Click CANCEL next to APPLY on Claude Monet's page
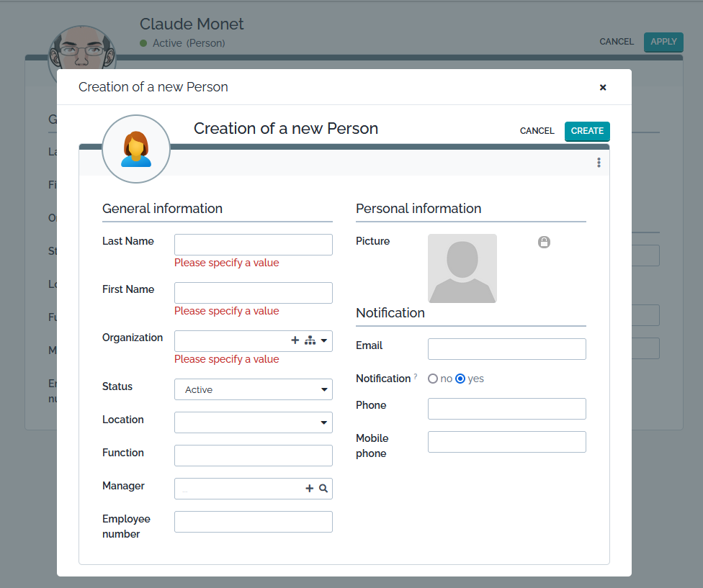This screenshot has width=703, height=588. point(617,42)
